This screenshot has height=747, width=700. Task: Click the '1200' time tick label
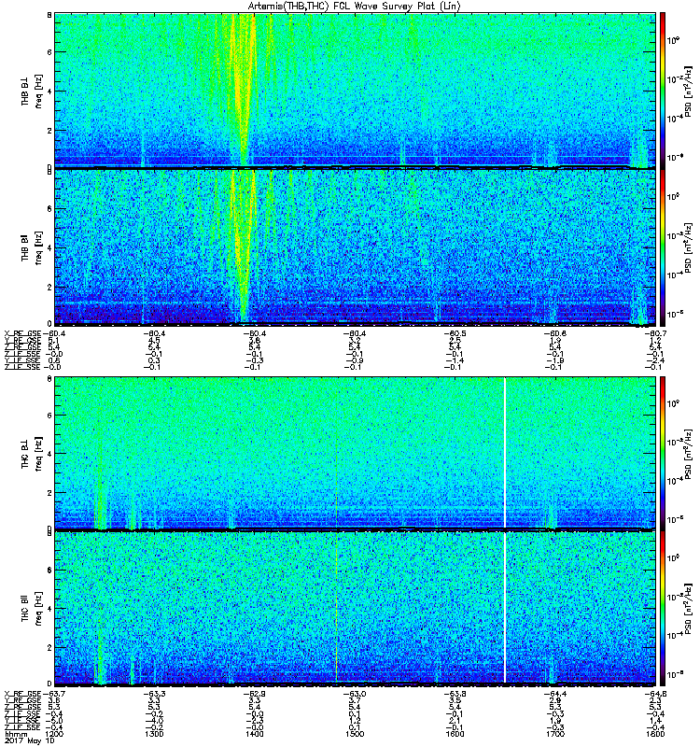[54, 734]
